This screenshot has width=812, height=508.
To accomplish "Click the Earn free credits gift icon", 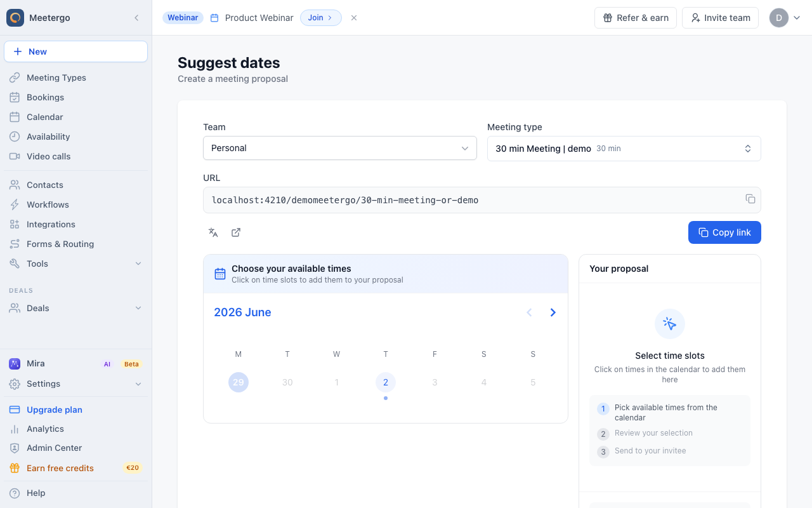I will (15, 468).
